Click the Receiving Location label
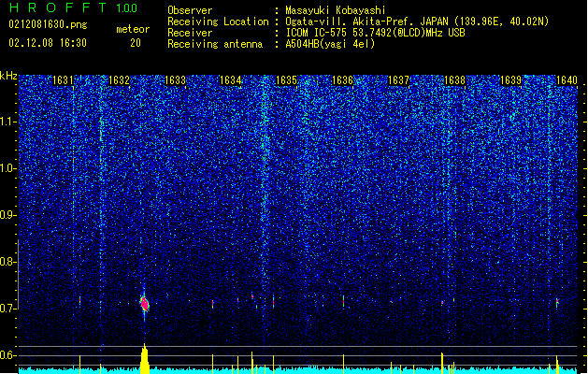Image resolution: width=588 pixels, height=374 pixels. [x=218, y=22]
